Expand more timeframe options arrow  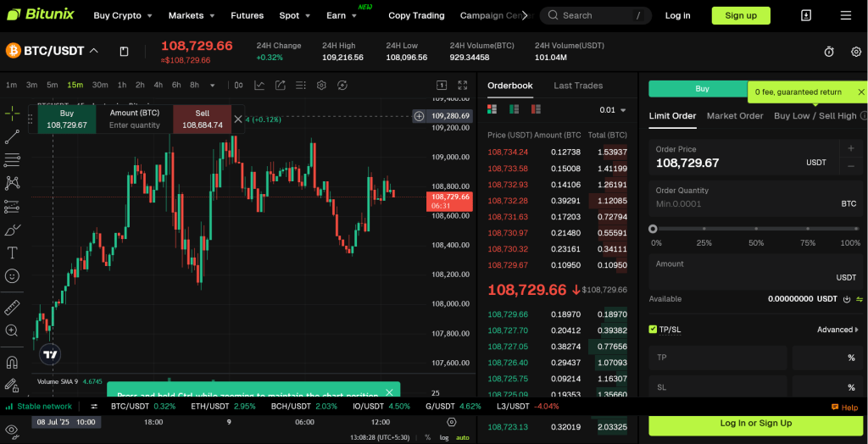tap(213, 86)
